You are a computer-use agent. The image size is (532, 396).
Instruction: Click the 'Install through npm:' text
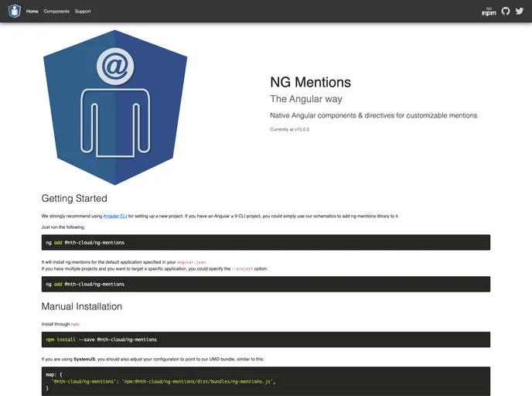(60, 324)
